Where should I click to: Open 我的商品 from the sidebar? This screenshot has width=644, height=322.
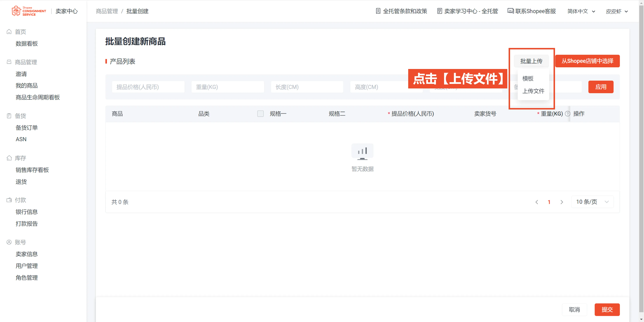tap(26, 85)
